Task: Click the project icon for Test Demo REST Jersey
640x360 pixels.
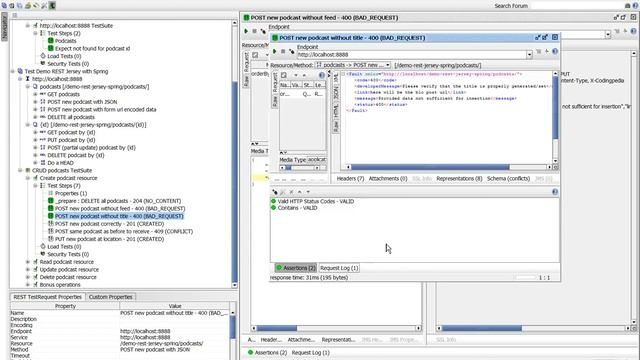Action: coord(20,71)
